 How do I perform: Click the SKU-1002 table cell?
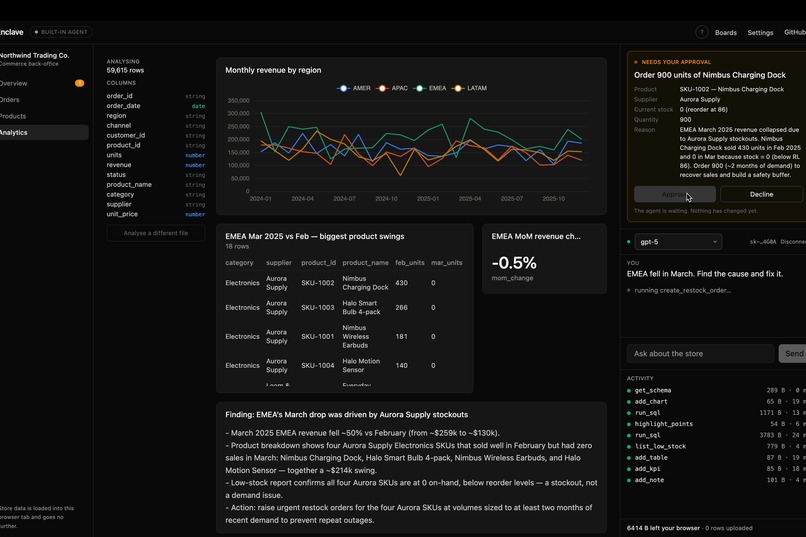(318, 283)
